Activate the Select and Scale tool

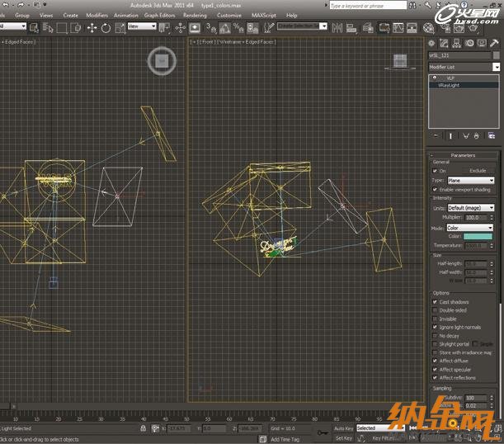click(x=120, y=28)
